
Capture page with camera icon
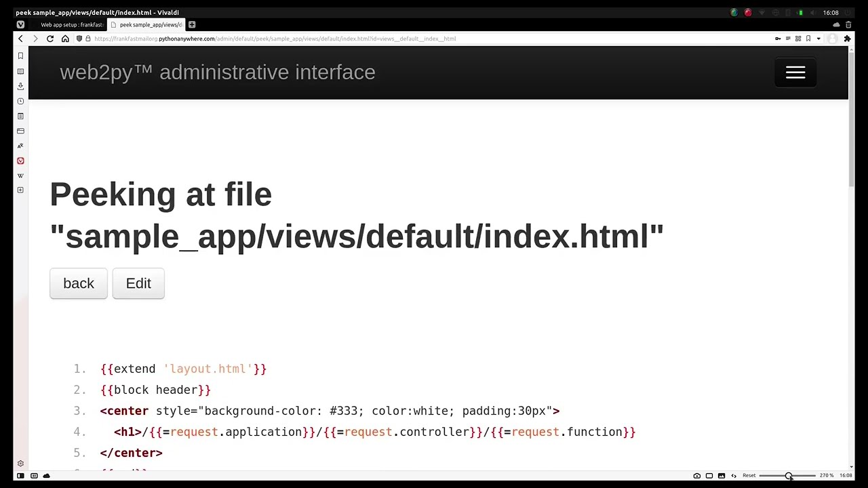[x=697, y=476]
